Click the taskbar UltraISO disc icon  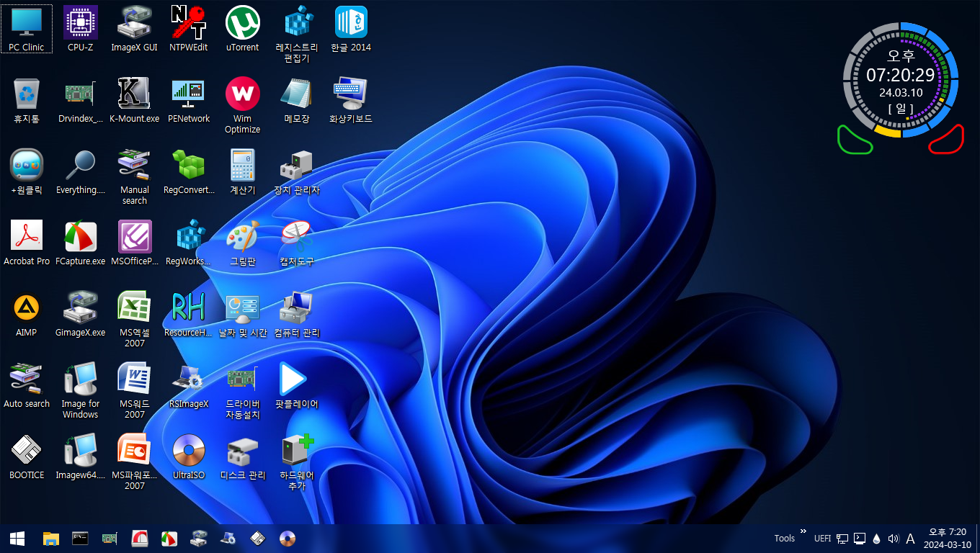(x=287, y=539)
